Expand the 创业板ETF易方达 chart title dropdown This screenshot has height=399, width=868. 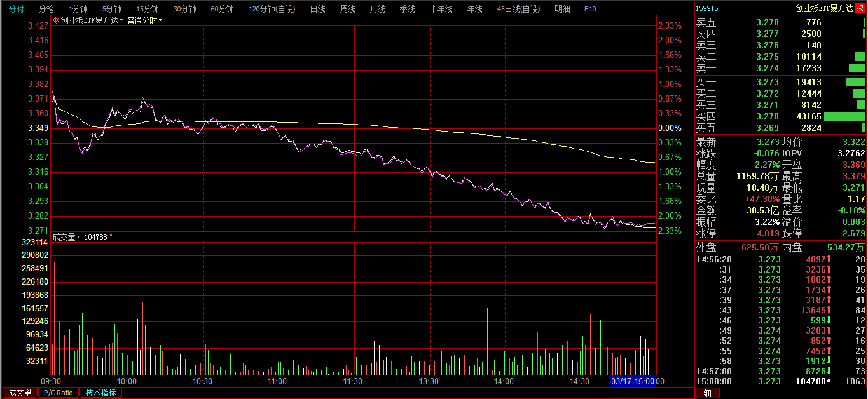pyautogui.click(x=121, y=20)
